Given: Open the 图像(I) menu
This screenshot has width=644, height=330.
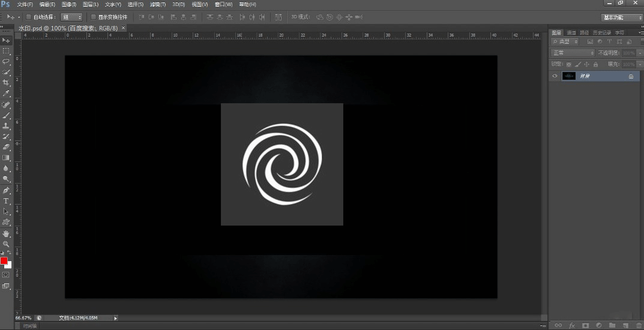Looking at the screenshot, I should [68, 5].
